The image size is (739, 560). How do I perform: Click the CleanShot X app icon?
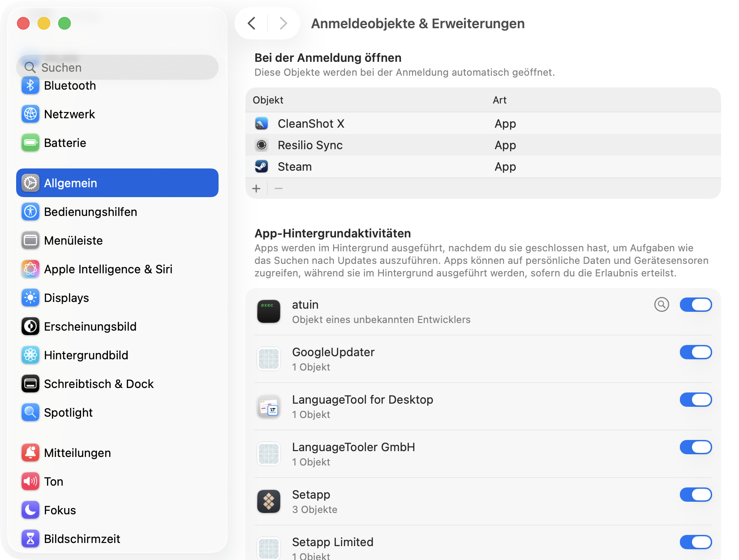click(262, 124)
